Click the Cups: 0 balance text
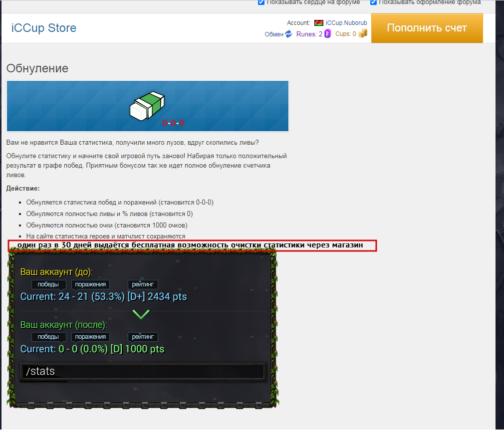Image resolution: width=504 pixels, height=445 pixels. pyautogui.click(x=345, y=34)
